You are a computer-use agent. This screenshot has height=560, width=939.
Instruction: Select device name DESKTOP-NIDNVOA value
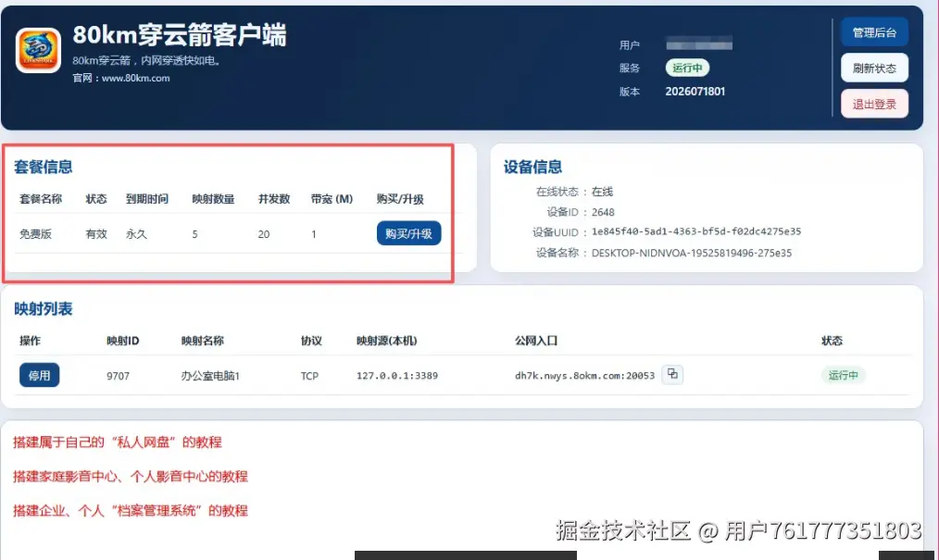coord(692,253)
